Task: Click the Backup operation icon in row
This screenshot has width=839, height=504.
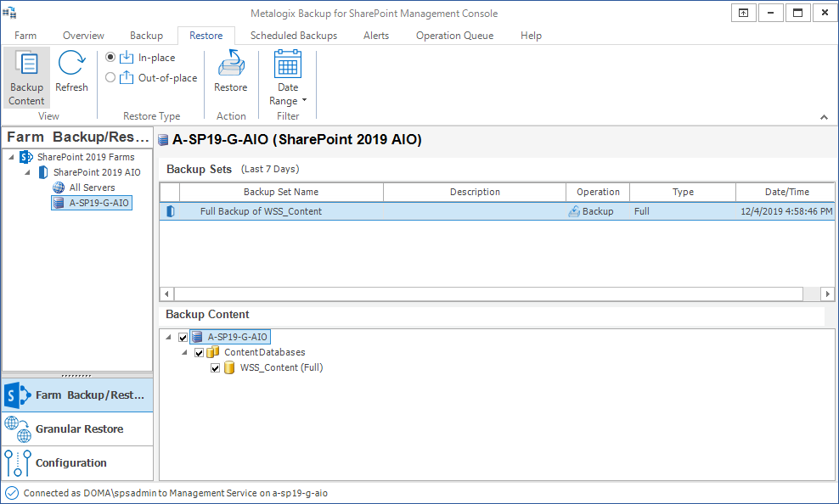Action: point(573,211)
